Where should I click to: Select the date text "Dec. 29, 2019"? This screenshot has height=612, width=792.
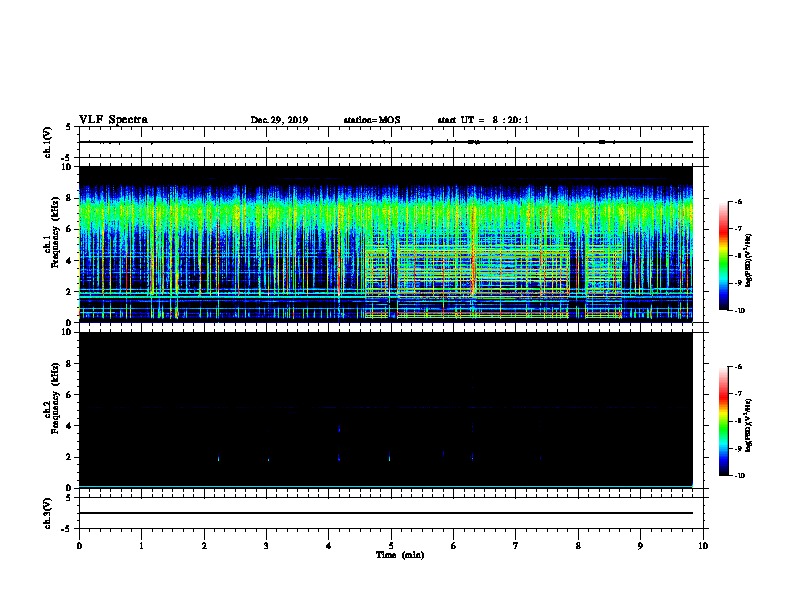pos(279,120)
